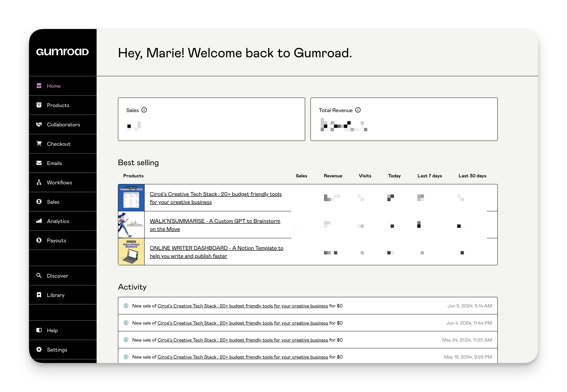
Task: Click the Emails envelope icon
Action: [39, 163]
